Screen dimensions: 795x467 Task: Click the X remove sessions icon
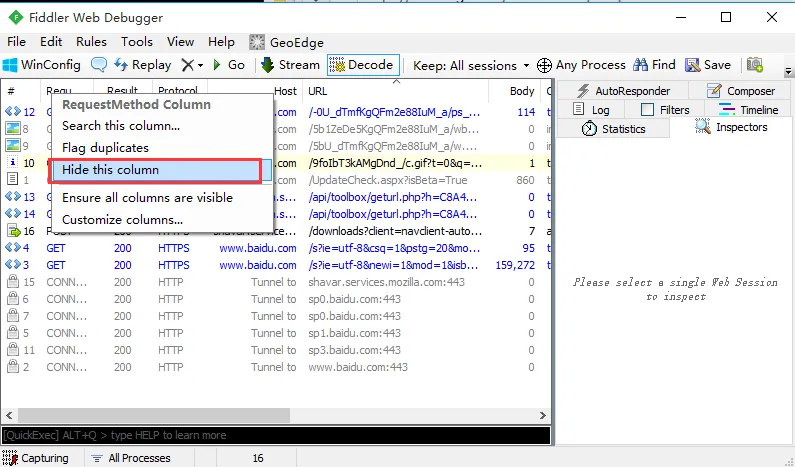(188, 65)
